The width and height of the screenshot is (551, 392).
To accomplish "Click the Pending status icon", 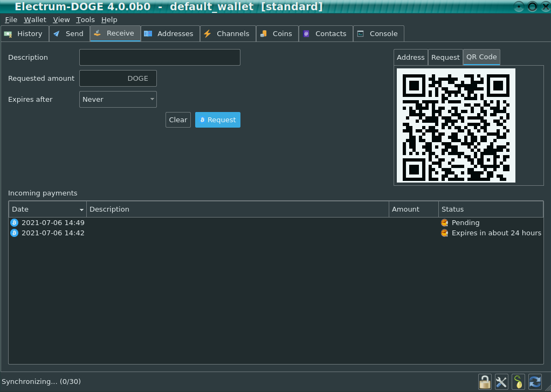I will 445,222.
